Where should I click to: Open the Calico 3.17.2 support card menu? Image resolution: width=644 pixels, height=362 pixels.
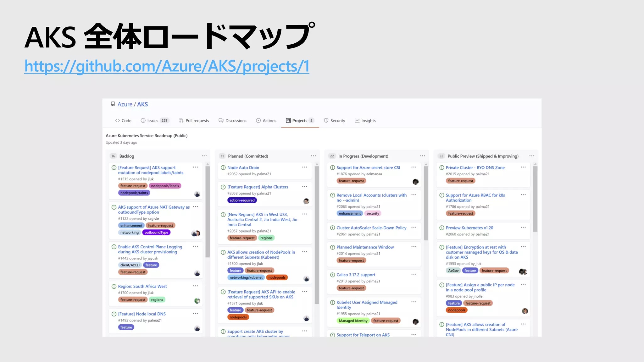coord(414,274)
